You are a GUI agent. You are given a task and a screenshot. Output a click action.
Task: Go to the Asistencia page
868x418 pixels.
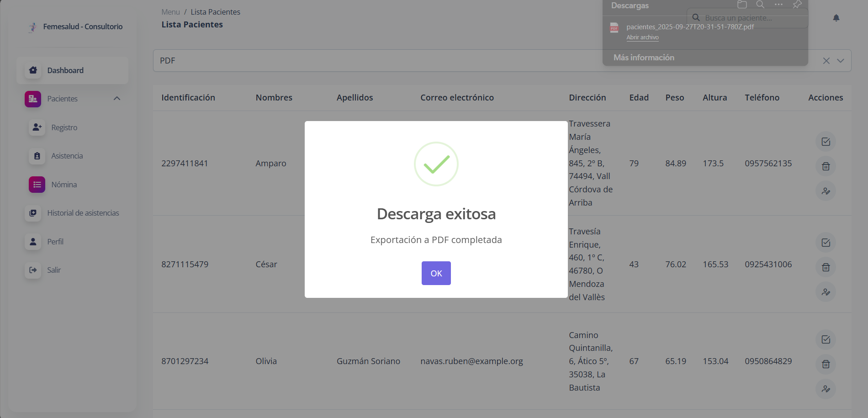[67, 156]
